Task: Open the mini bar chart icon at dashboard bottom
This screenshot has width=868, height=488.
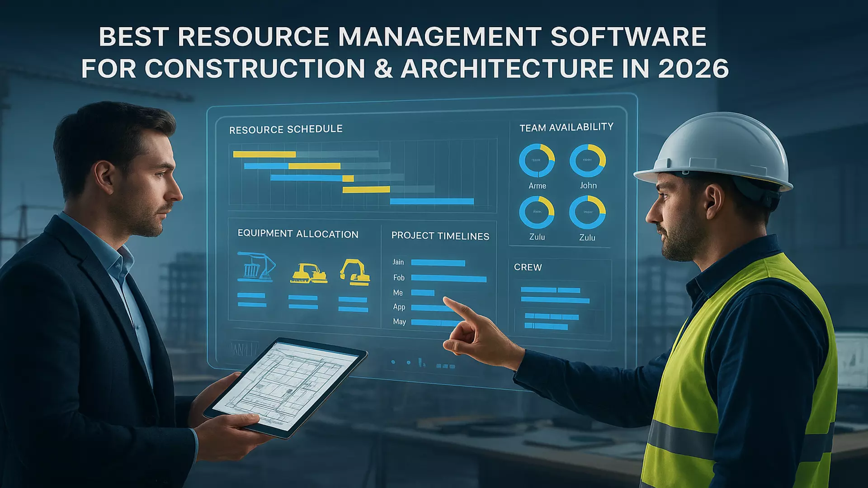Action: [421, 361]
